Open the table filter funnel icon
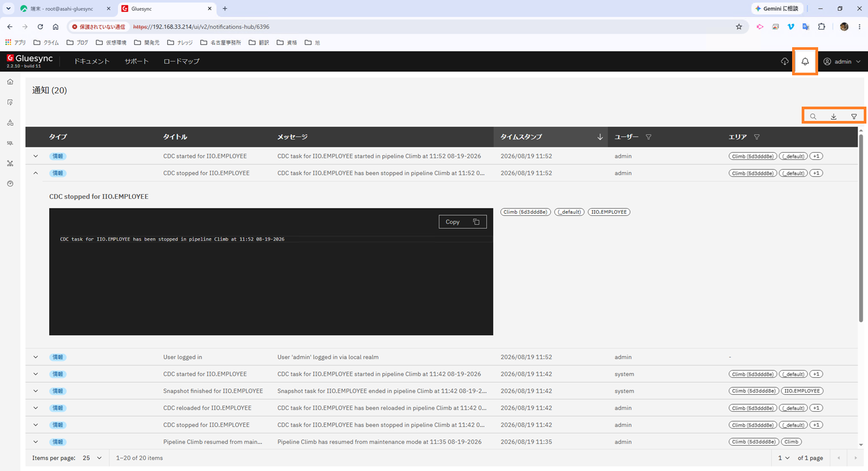The image size is (868, 471). click(x=854, y=117)
